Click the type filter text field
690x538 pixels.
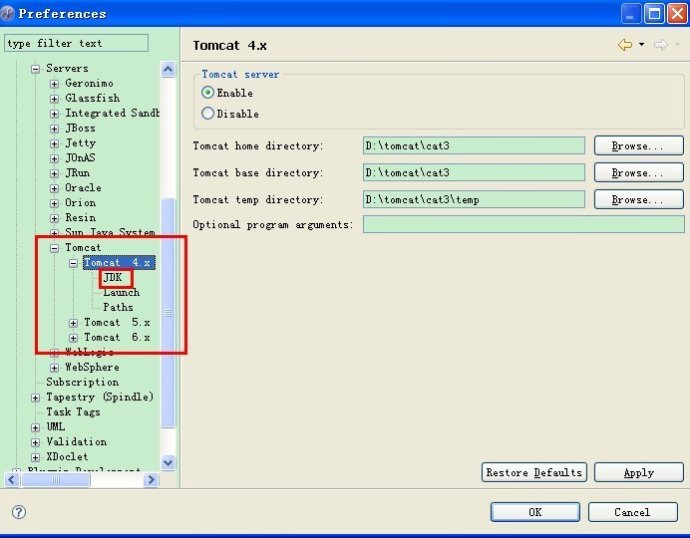76,43
